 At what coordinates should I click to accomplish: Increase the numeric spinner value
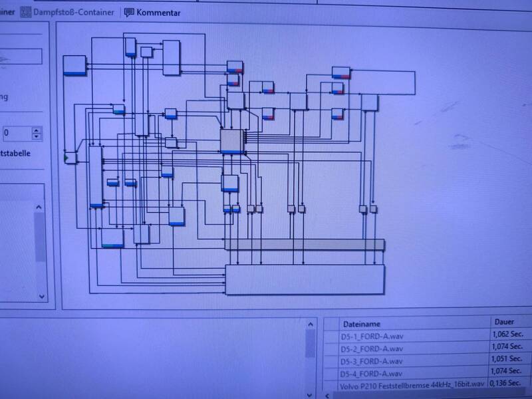point(37,129)
